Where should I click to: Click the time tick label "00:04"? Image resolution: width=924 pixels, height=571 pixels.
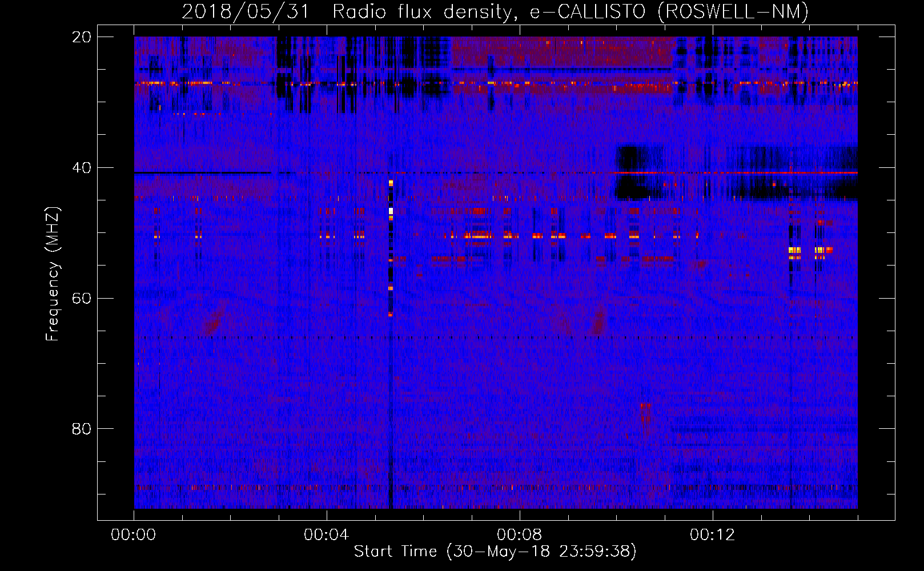pos(327,534)
